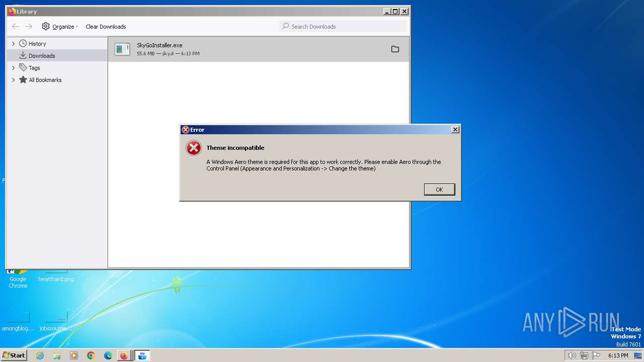This screenshot has height=362, width=644.
Task: Launch Internet Explorer from the taskbar
Action: (40, 355)
